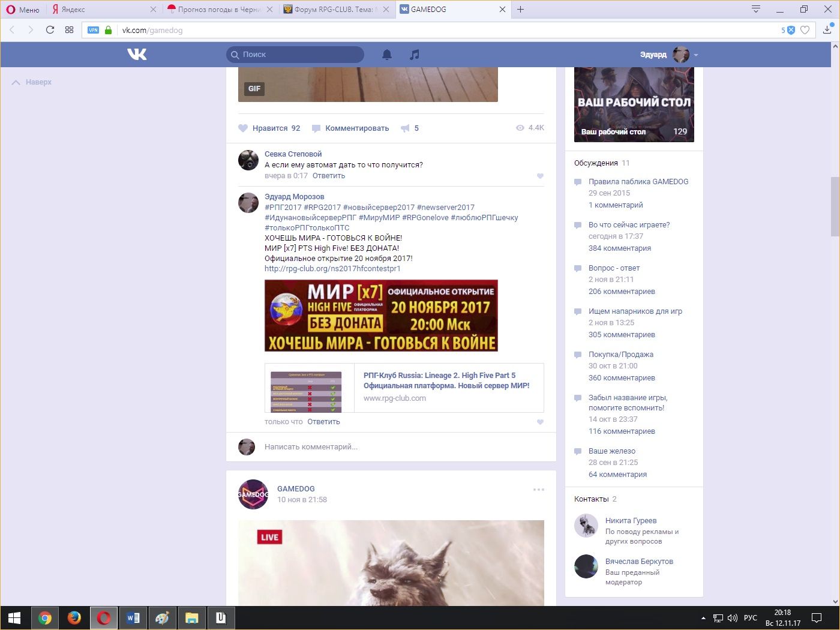Bookmark page with heart icon in address bar
The width and height of the screenshot is (840, 630).
(805, 30)
